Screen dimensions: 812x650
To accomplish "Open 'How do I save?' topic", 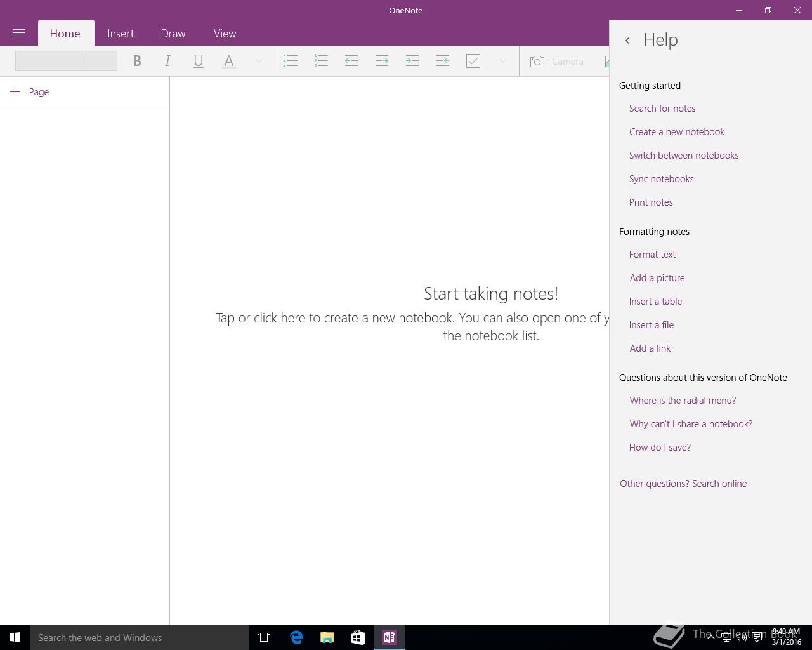I will pos(660,448).
